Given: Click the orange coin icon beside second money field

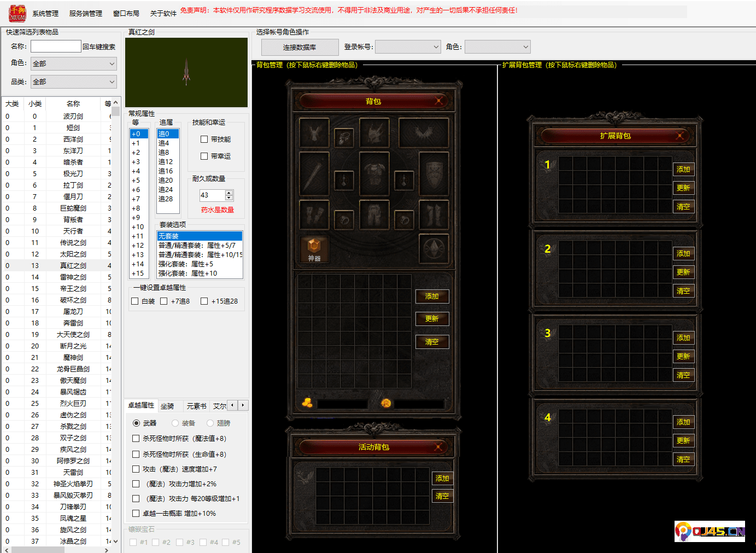Looking at the screenshot, I should 386,403.
